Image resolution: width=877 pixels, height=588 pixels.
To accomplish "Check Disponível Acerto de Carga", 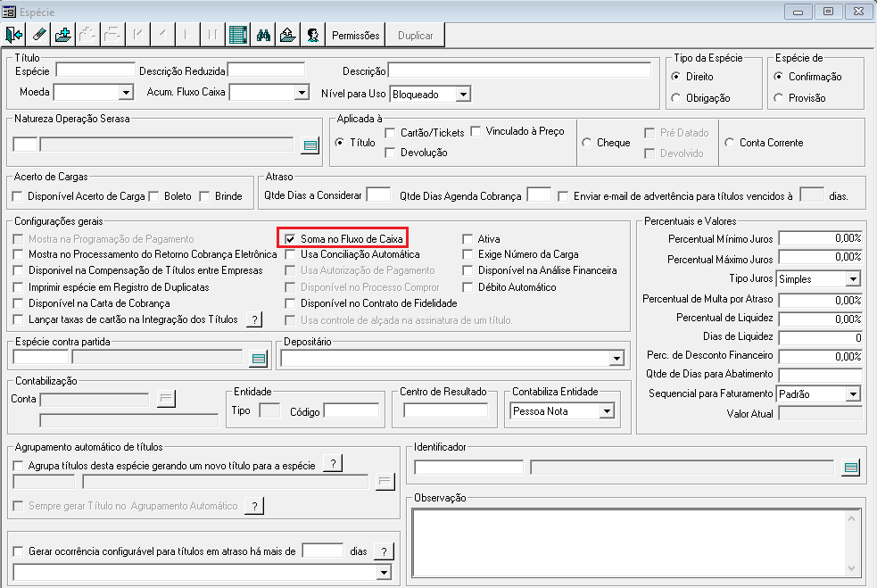I will [x=18, y=196].
